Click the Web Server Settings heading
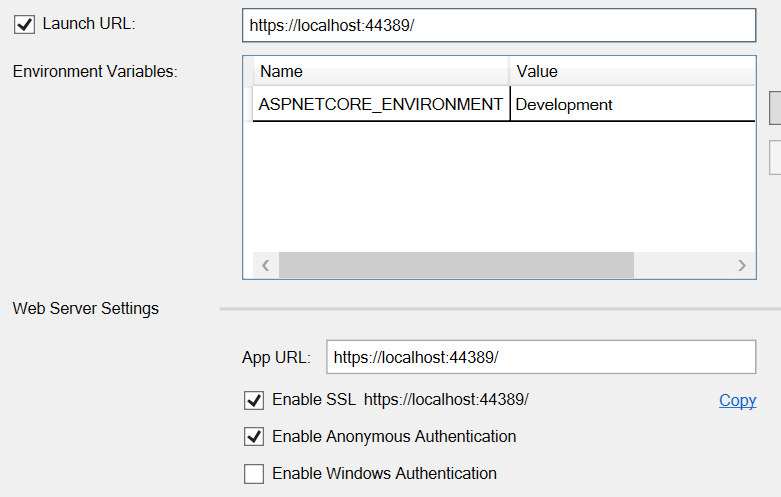The height and width of the screenshot is (497, 781). click(x=86, y=309)
